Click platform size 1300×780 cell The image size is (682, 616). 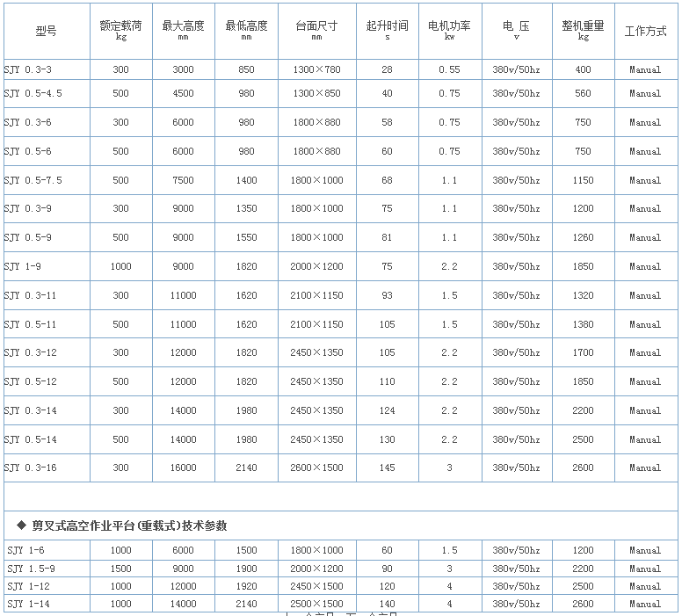click(x=316, y=69)
